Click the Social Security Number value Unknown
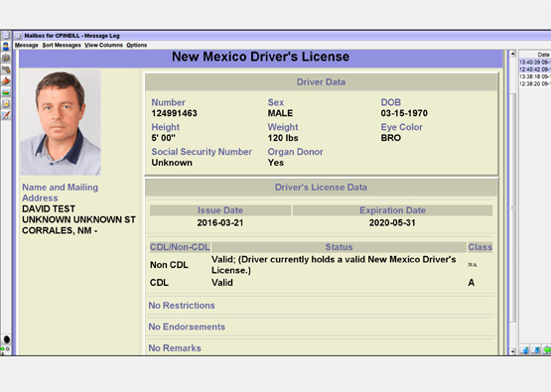Viewport: 551px width, 392px height. click(172, 163)
